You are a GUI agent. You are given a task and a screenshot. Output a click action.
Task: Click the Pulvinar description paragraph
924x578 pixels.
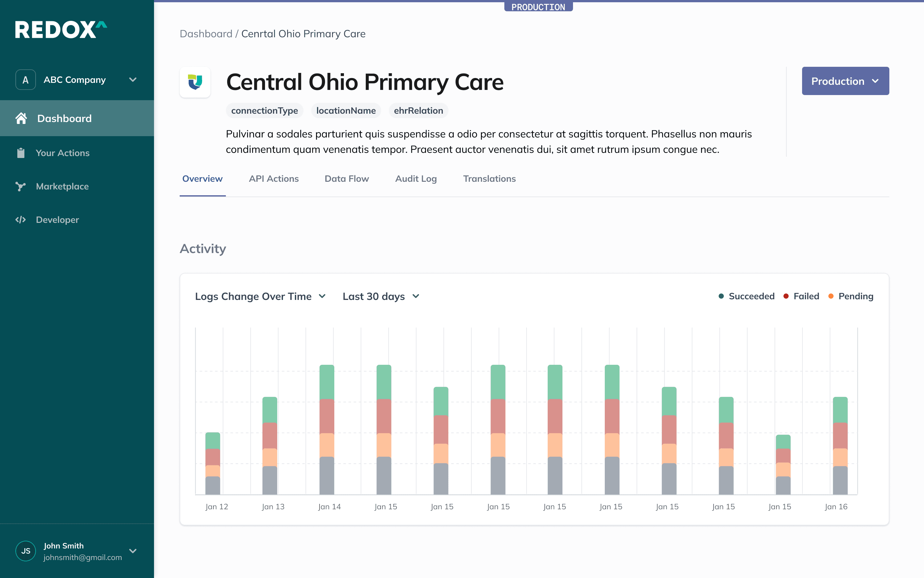coord(489,142)
